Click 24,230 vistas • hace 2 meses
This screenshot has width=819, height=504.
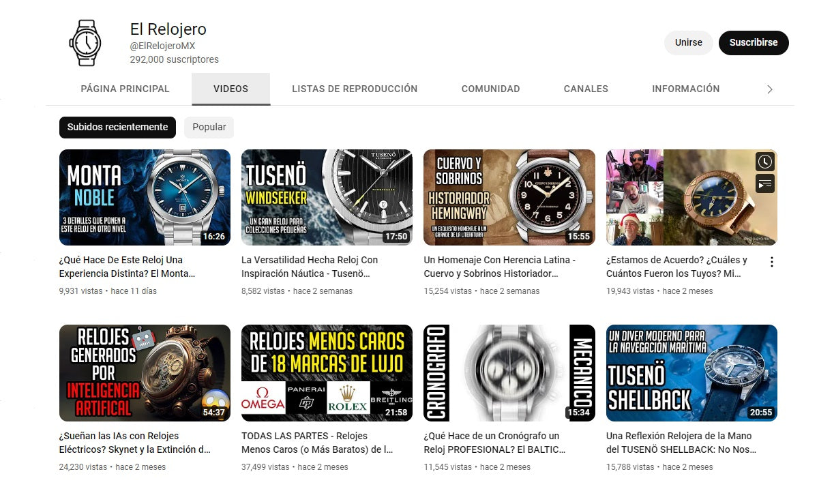coord(113,467)
